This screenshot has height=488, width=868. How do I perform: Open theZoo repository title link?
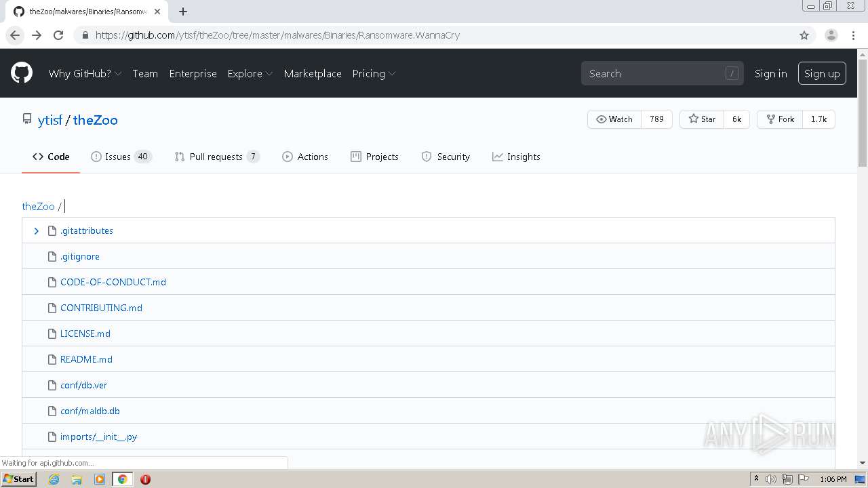click(x=96, y=120)
